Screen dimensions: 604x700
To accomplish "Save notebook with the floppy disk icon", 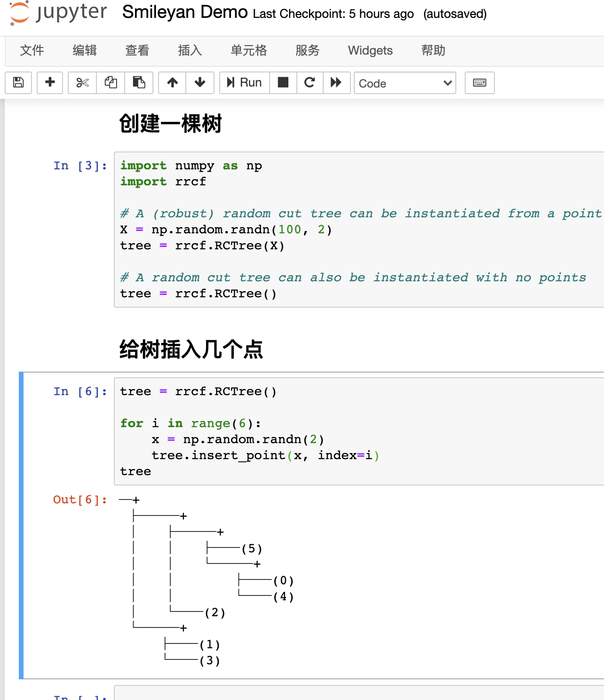I will pos(18,83).
